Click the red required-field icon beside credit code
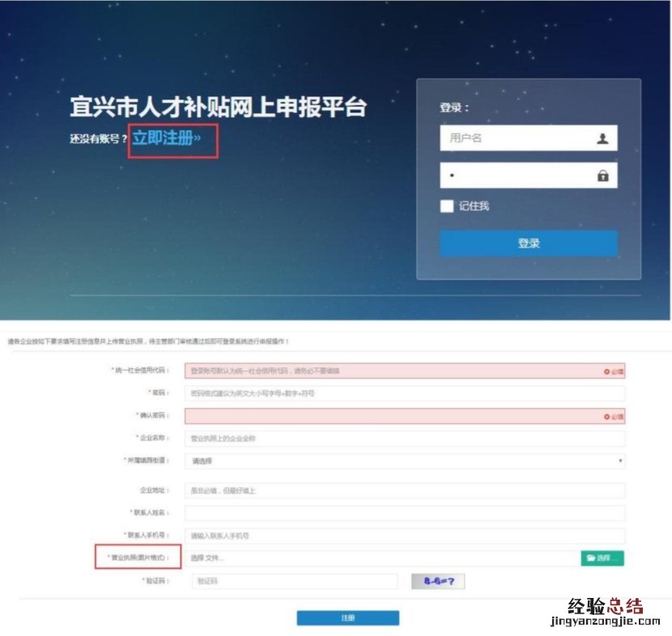Viewport: 672px width, 636px height. tap(606, 371)
